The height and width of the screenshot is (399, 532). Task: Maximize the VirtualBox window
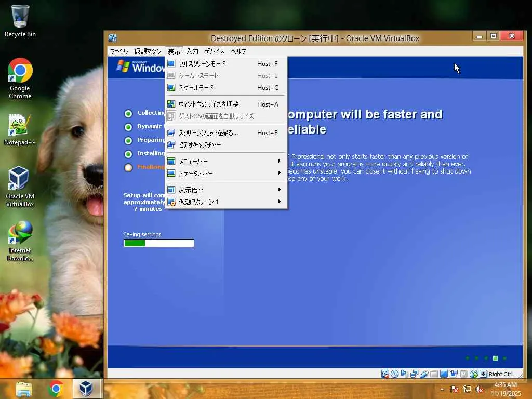pos(494,36)
